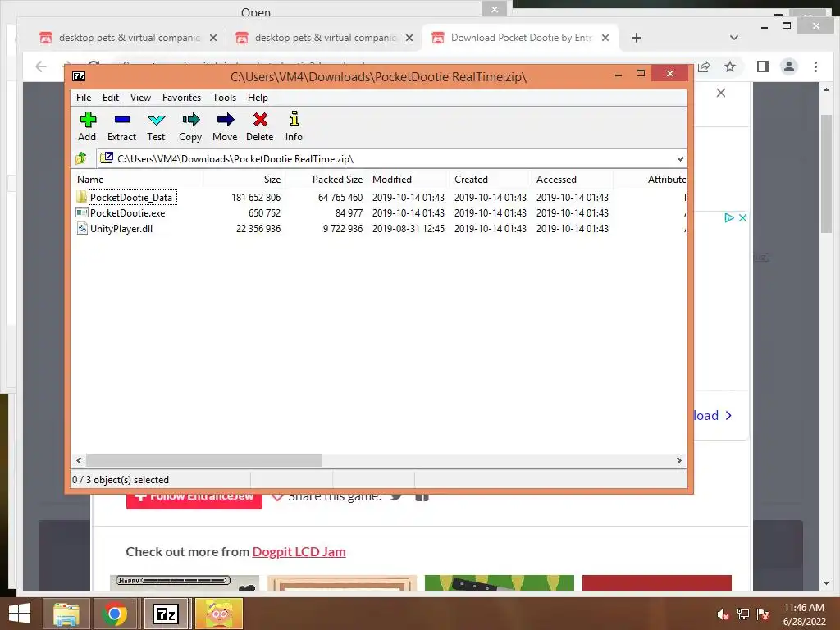
Task: Open the Info tool
Action: [294, 118]
